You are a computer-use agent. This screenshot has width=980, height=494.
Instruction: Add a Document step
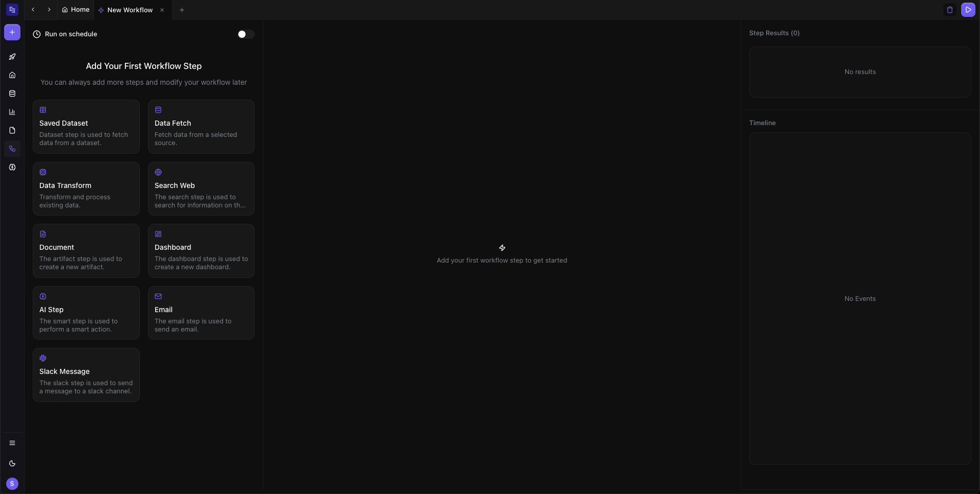pyautogui.click(x=86, y=251)
